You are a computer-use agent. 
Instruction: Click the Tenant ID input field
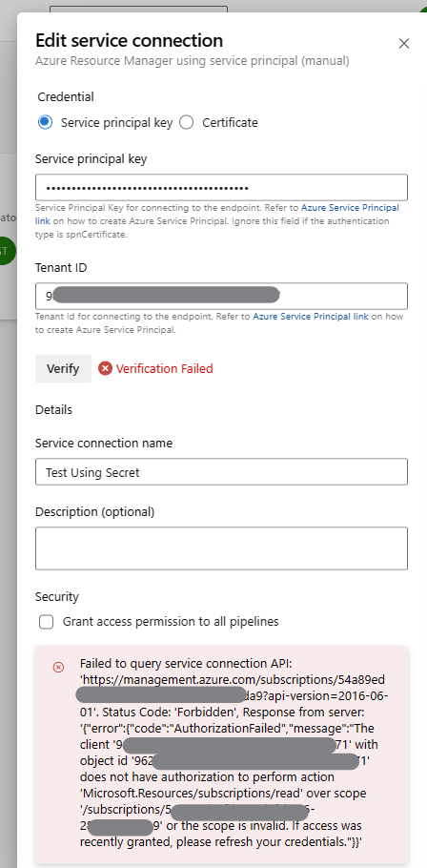221,296
